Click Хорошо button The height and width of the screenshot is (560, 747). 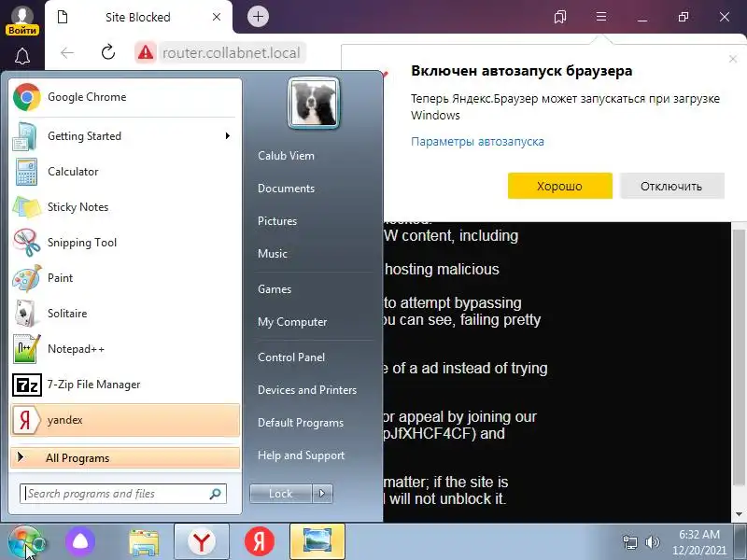click(559, 186)
